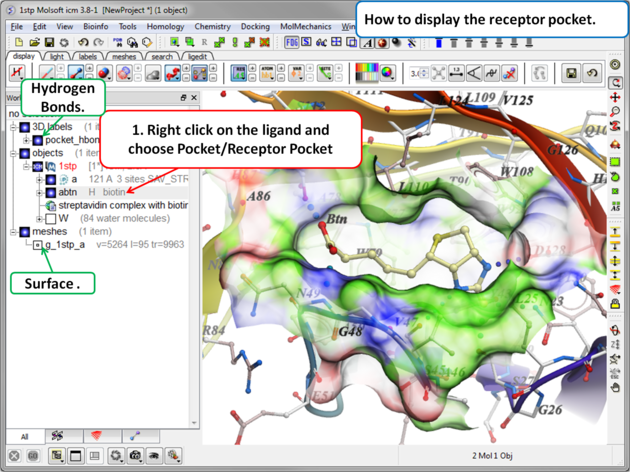The image size is (630, 472).
Task: Open the bottom toolbar gear dropdown
Action: [x=116, y=455]
